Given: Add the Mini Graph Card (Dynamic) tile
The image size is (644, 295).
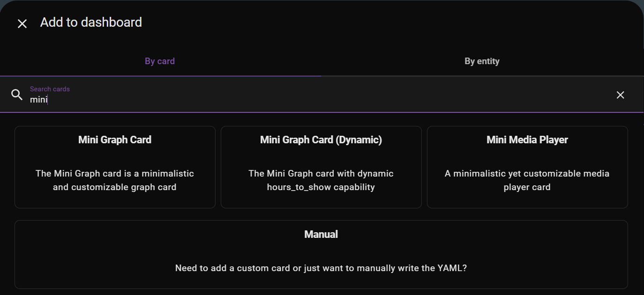Looking at the screenshot, I should coord(321,167).
